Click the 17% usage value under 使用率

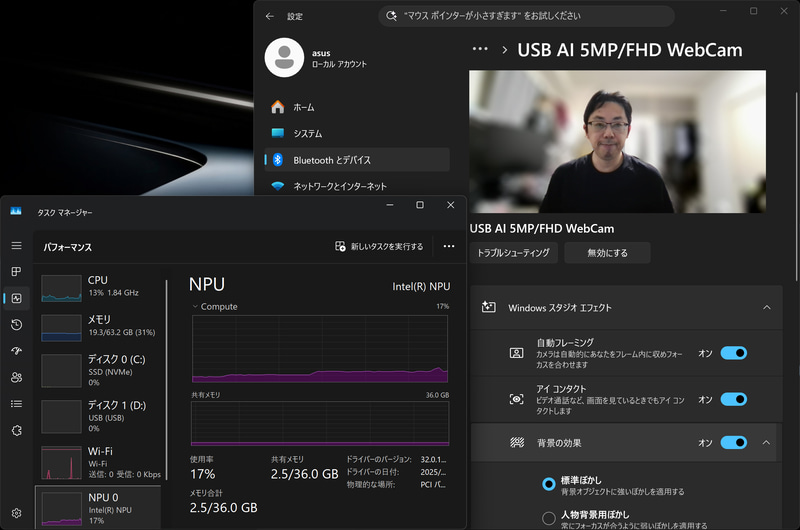(203, 474)
